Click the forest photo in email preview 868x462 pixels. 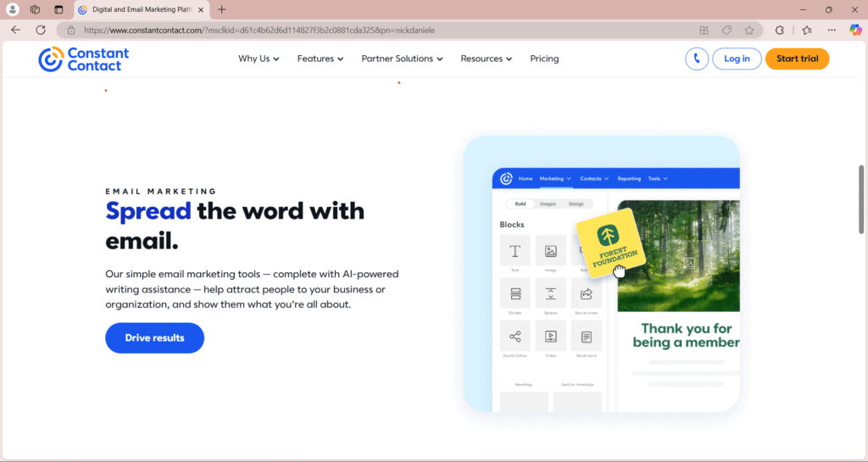pyautogui.click(x=679, y=256)
